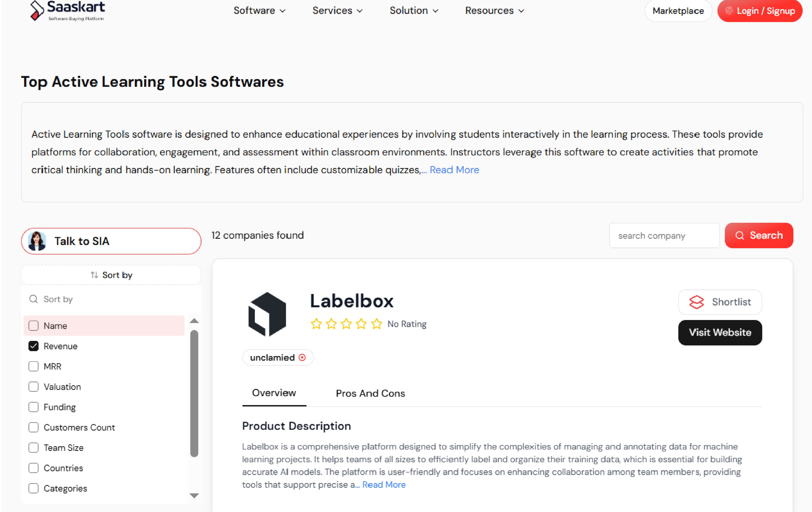Click the Top Active Learning Tools Softwares heading
This screenshot has height=512, width=812.
152,82
